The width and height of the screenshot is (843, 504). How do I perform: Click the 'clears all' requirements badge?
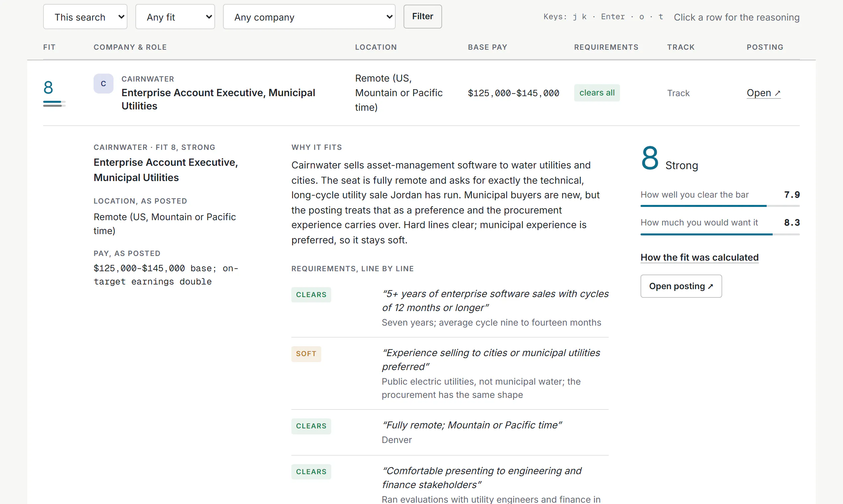[x=597, y=93]
